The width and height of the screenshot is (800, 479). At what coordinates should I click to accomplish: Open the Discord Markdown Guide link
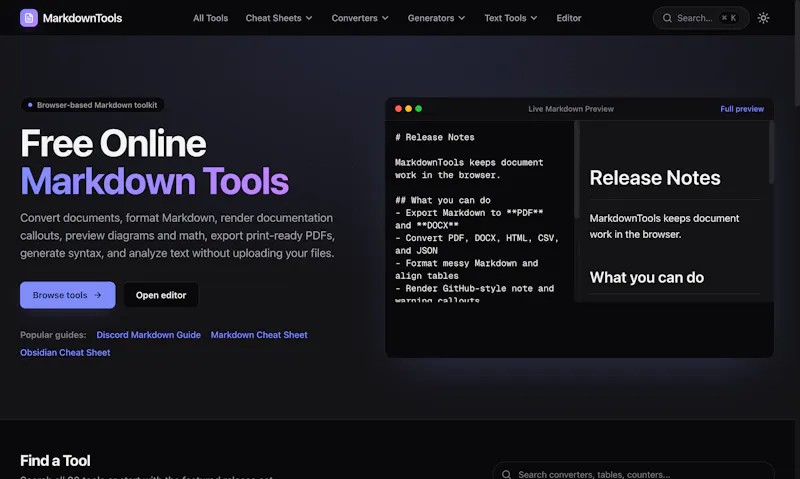pos(148,335)
